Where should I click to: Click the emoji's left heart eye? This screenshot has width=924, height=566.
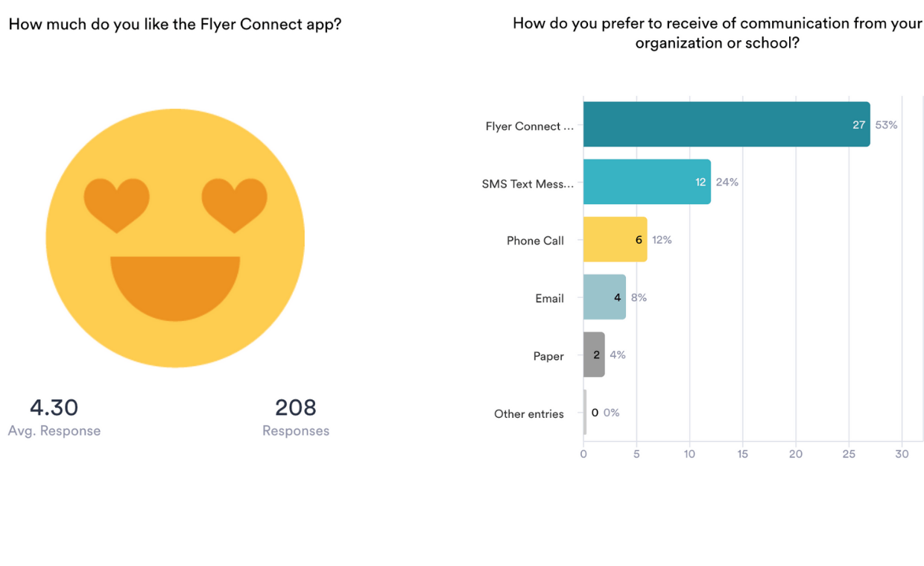point(116,203)
